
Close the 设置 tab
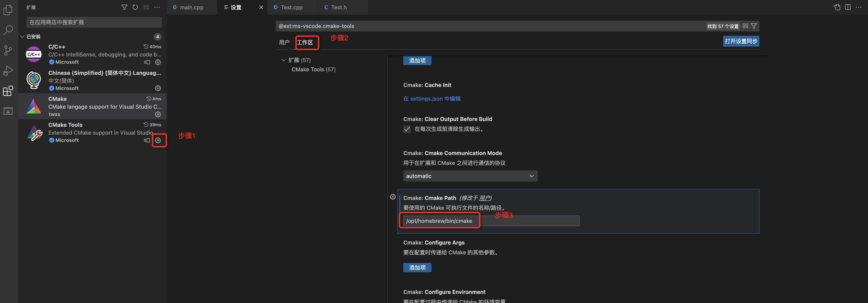[x=261, y=7]
